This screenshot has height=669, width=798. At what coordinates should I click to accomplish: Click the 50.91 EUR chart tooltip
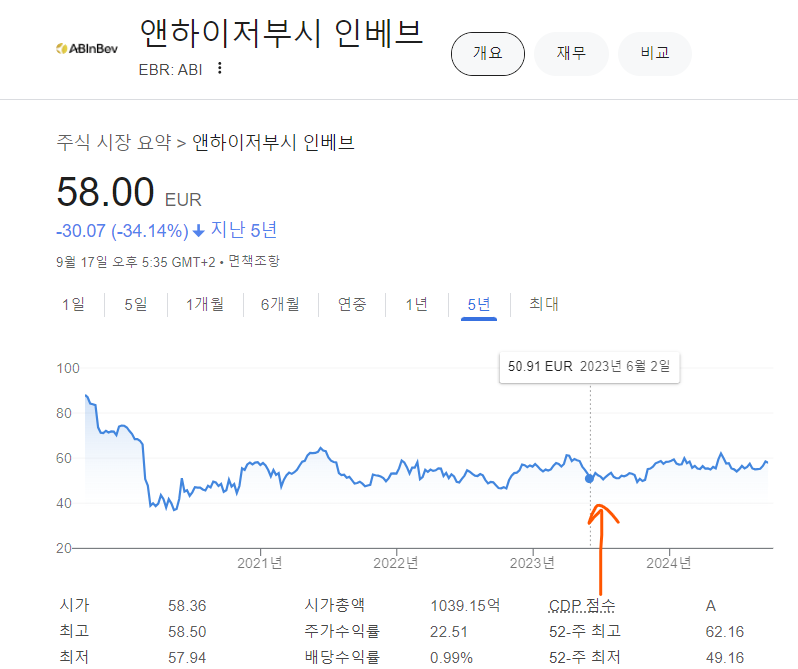[589, 367]
